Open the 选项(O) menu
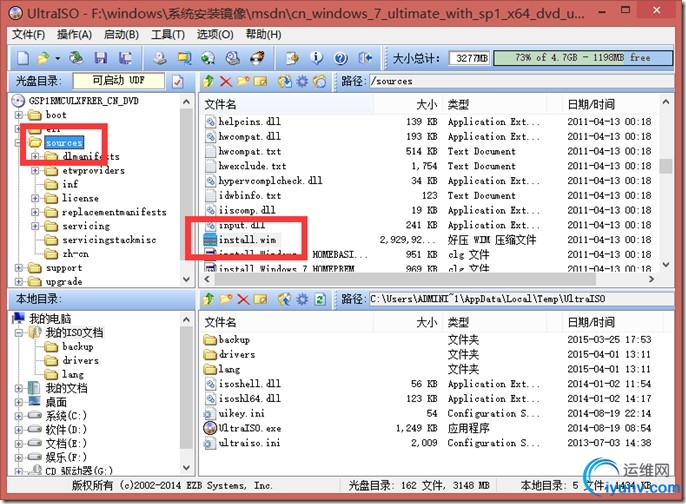 (x=215, y=35)
